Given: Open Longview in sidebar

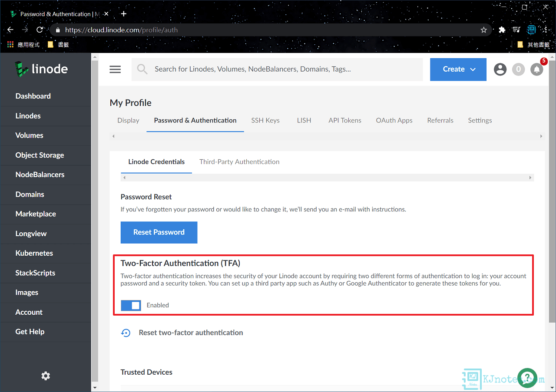Looking at the screenshot, I should 46,234.
